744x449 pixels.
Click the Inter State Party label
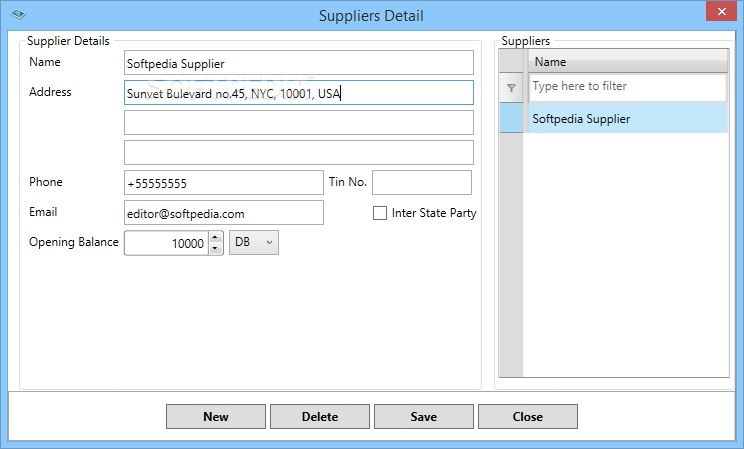tap(434, 213)
